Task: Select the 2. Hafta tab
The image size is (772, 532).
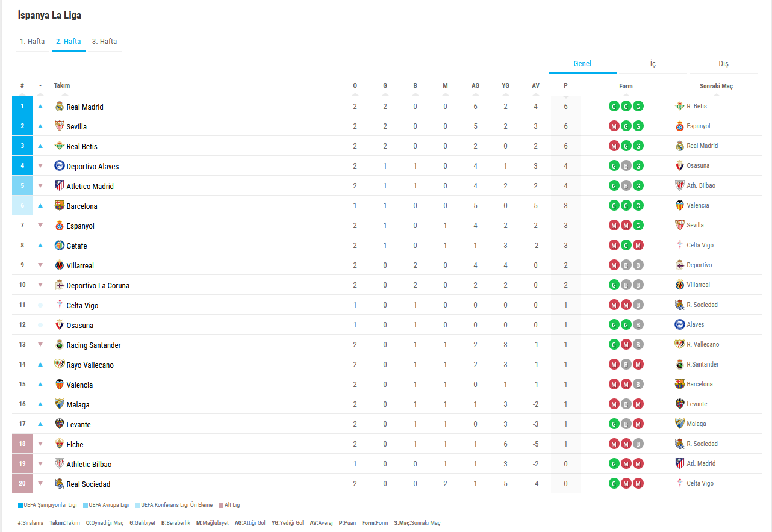Action: 69,42
